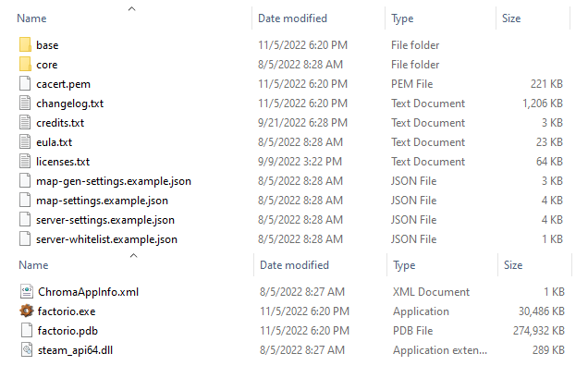
Task: Toggle sort arrow above lower Name column
Action: pos(131,255)
